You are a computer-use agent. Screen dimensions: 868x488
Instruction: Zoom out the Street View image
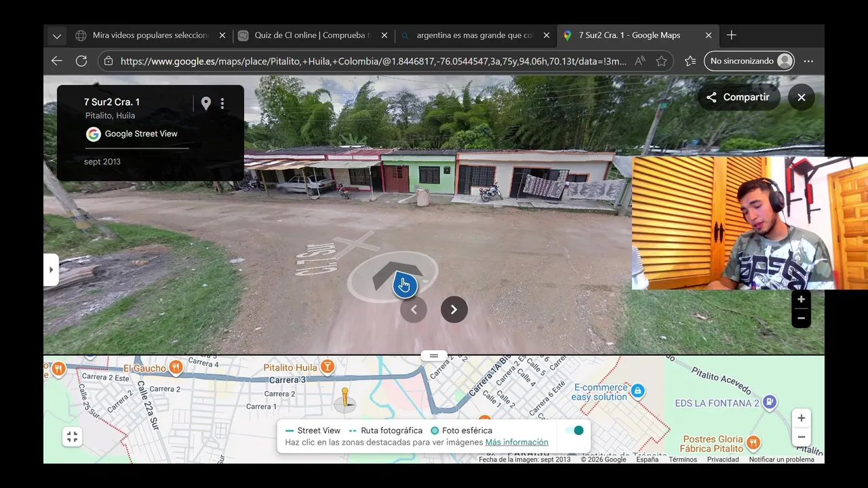click(x=801, y=318)
